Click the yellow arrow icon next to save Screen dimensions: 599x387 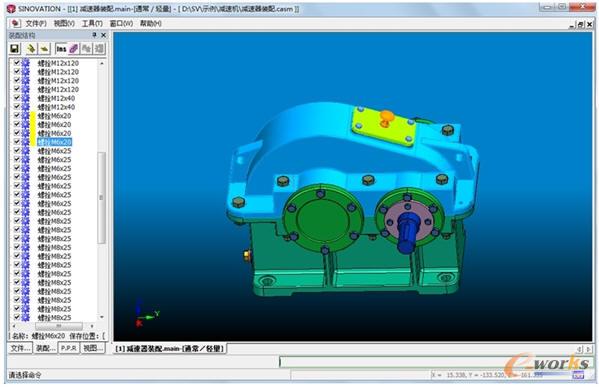[x=31, y=49]
